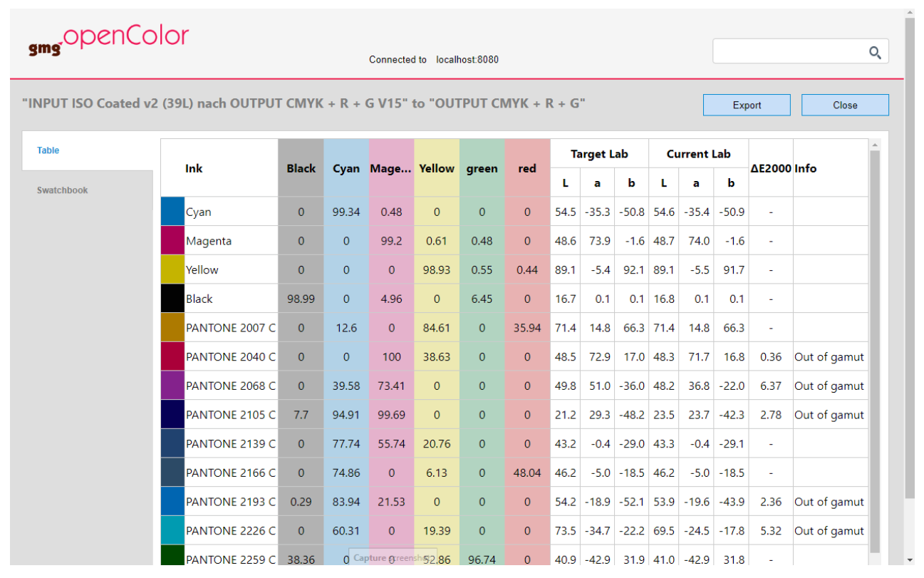Click the PANTONE 2007 C color swatch
The height and width of the screenshot is (578, 924).
coord(172,328)
